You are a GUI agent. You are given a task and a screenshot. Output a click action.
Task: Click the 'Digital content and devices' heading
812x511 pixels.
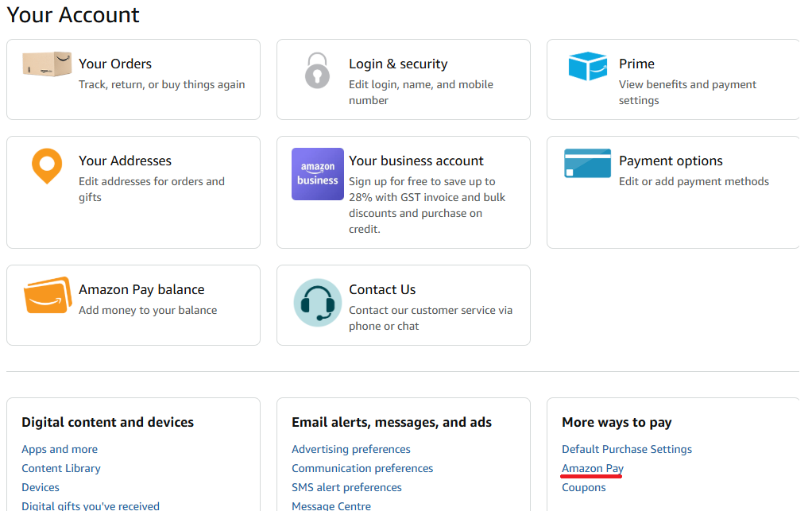coord(108,422)
